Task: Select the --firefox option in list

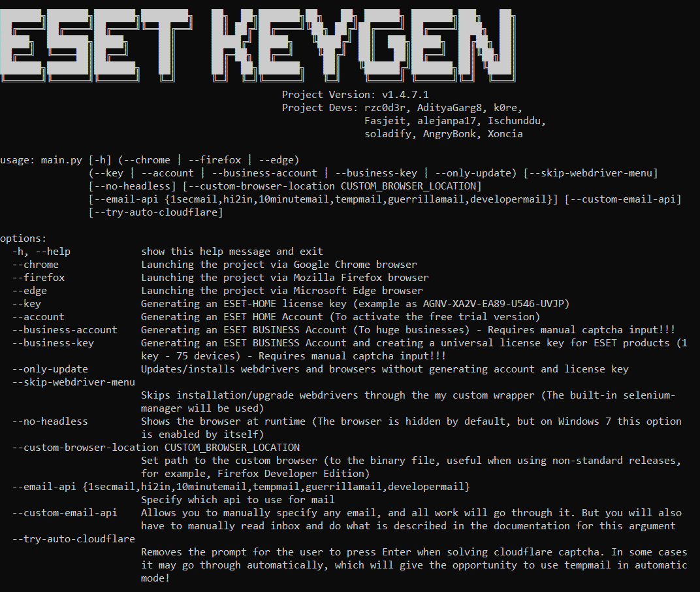Action: tap(39, 278)
